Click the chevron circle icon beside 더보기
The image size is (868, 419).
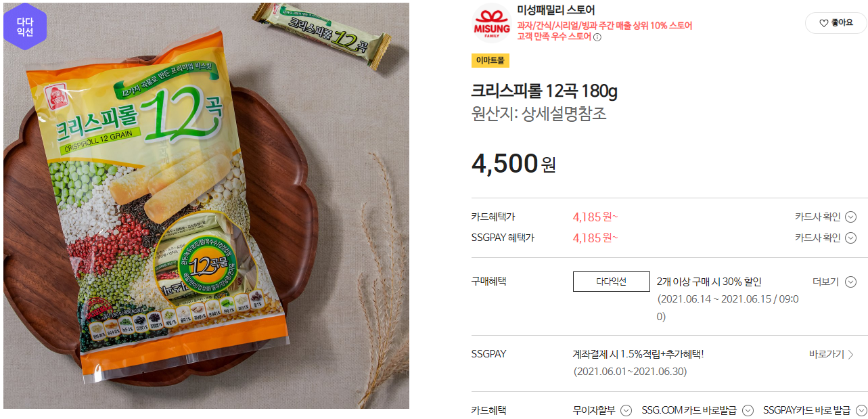point(851,282)
